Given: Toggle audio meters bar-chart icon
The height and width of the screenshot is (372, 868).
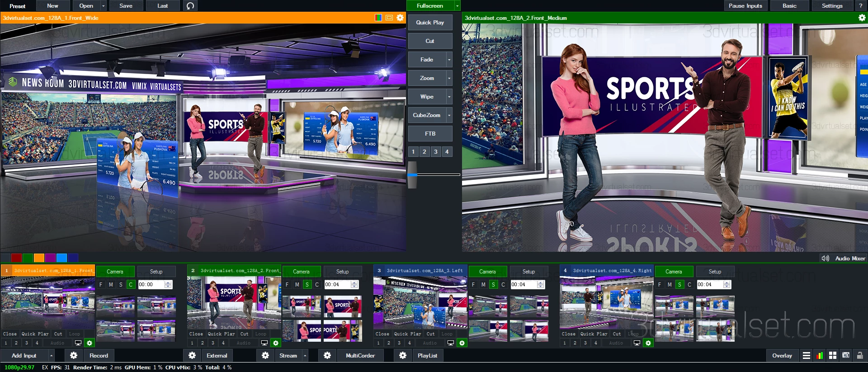Looking at the screenshot, I should 820,356.
